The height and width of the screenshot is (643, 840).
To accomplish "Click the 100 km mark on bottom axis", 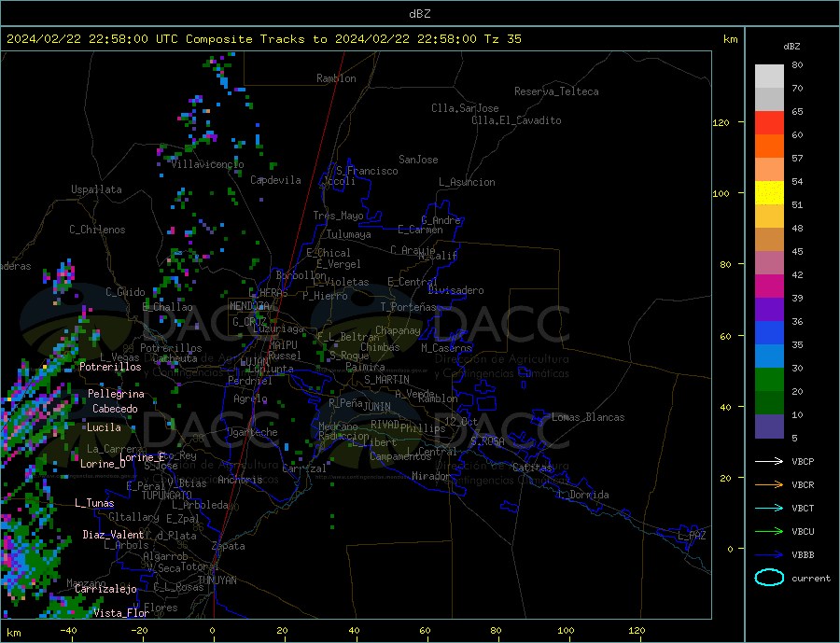I will [566, 631].
